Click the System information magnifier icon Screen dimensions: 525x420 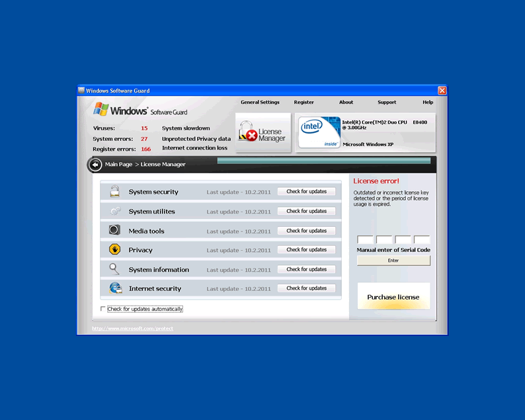tap(114, 269)
